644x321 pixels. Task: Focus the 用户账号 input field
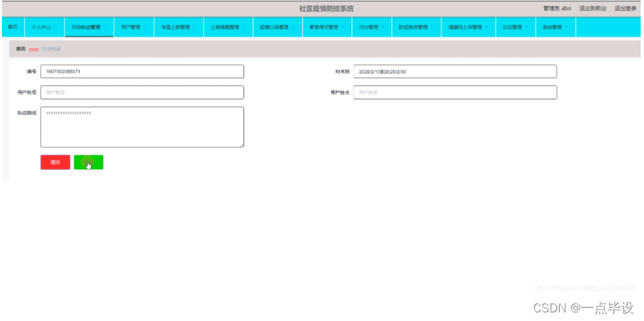coord(142,92)
